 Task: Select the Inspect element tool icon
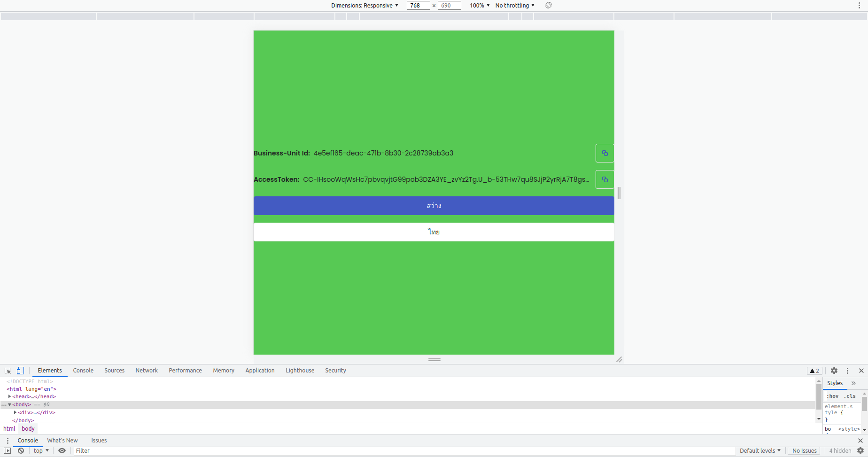(x=7, y=371)
